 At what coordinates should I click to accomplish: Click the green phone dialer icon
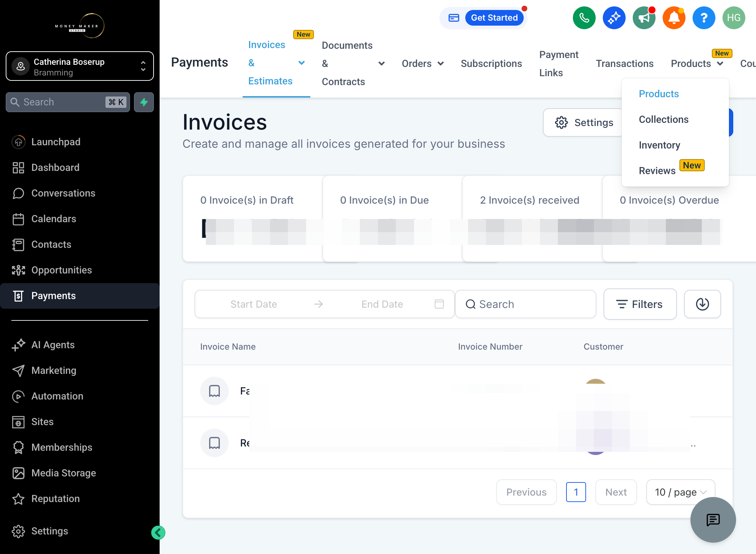tap(584, 18)
